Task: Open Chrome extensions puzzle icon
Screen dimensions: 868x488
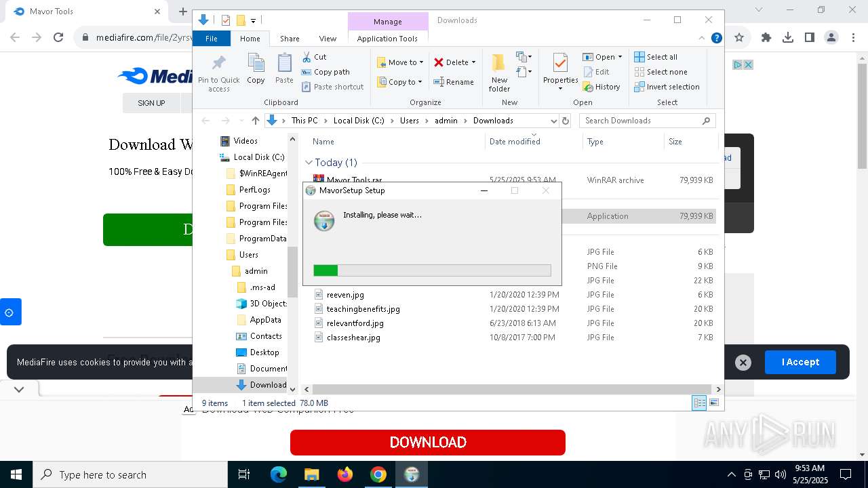Action: pos(766,38)
